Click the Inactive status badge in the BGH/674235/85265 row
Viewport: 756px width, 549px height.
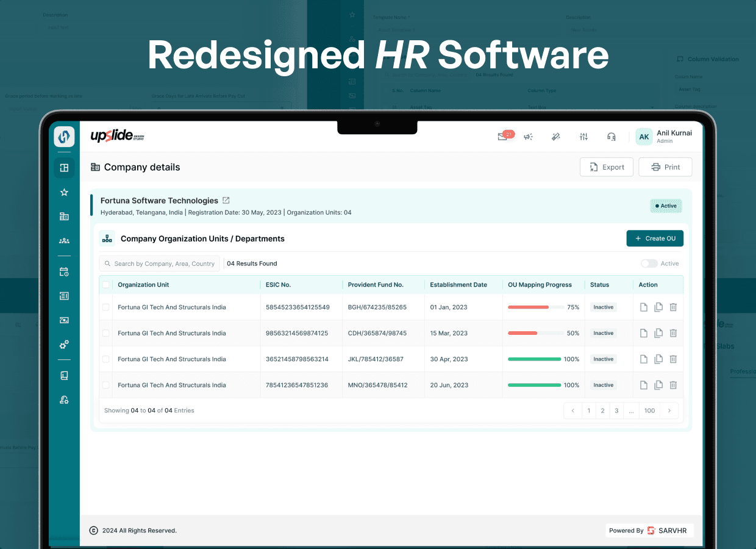click(x=604, y=307)
